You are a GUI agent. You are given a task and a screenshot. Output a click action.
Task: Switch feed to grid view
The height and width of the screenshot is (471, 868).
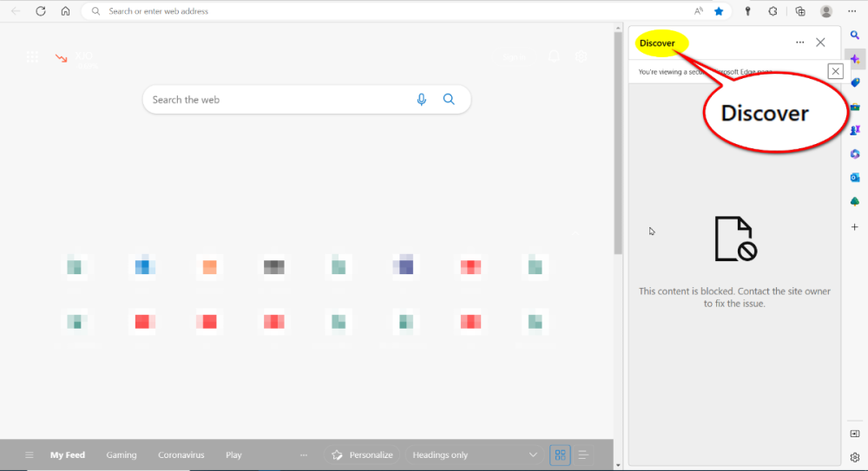point(560,455)
